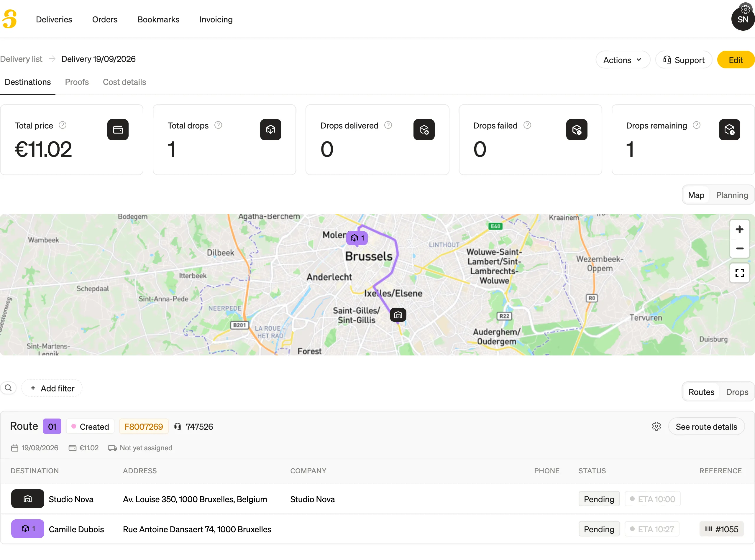Open the Bookmarks menu

[158, 19]
